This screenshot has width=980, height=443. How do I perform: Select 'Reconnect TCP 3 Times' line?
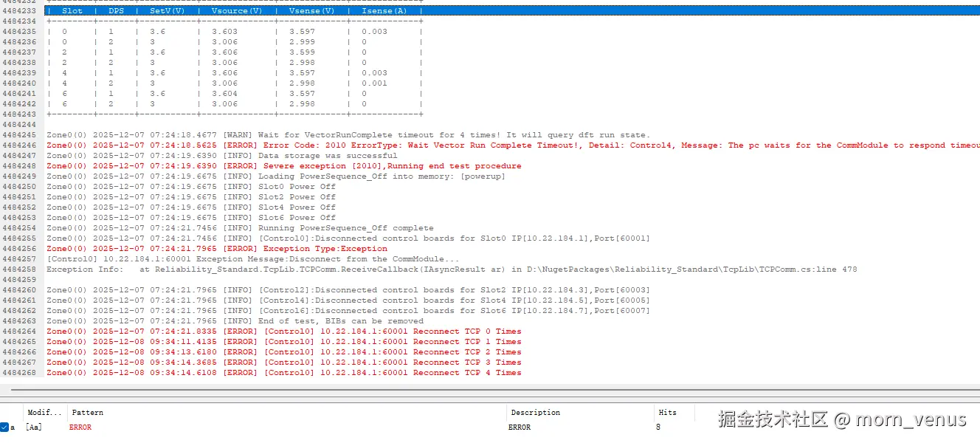(284, 363)
